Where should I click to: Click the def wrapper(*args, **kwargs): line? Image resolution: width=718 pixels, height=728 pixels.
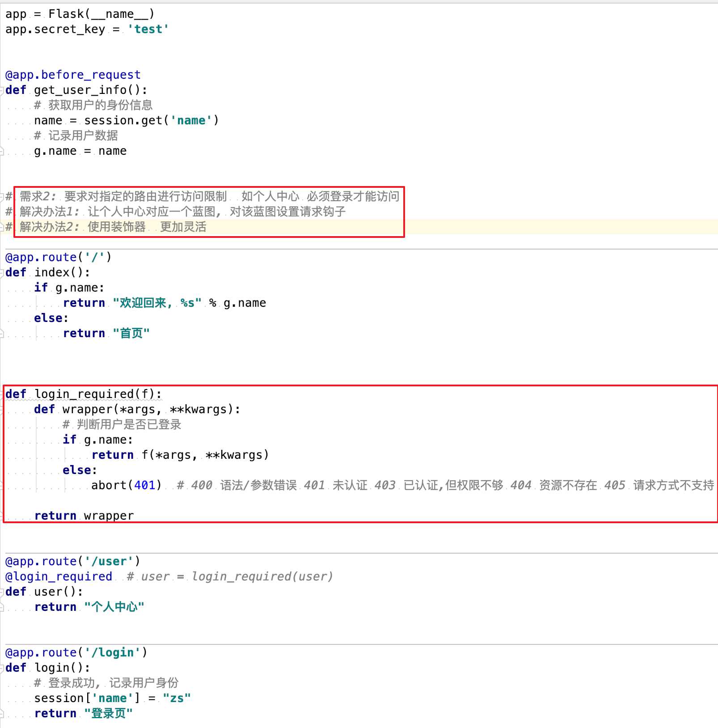[x=137, y=409]
